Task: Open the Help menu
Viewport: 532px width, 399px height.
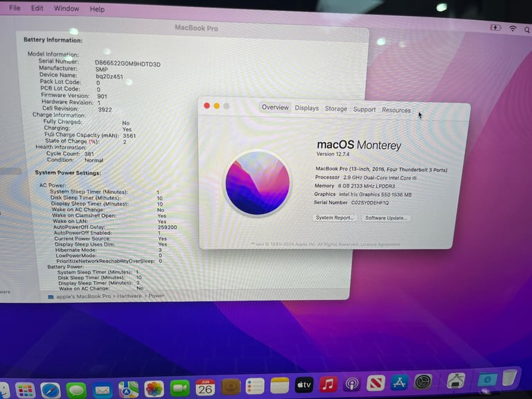Action: pyautogui.click(x=97, y=9)
